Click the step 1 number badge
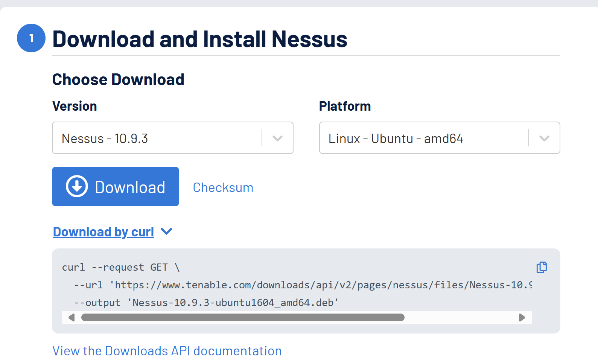Image resolution: width=598 pixels, height=364 pixels. coord(31,38)
